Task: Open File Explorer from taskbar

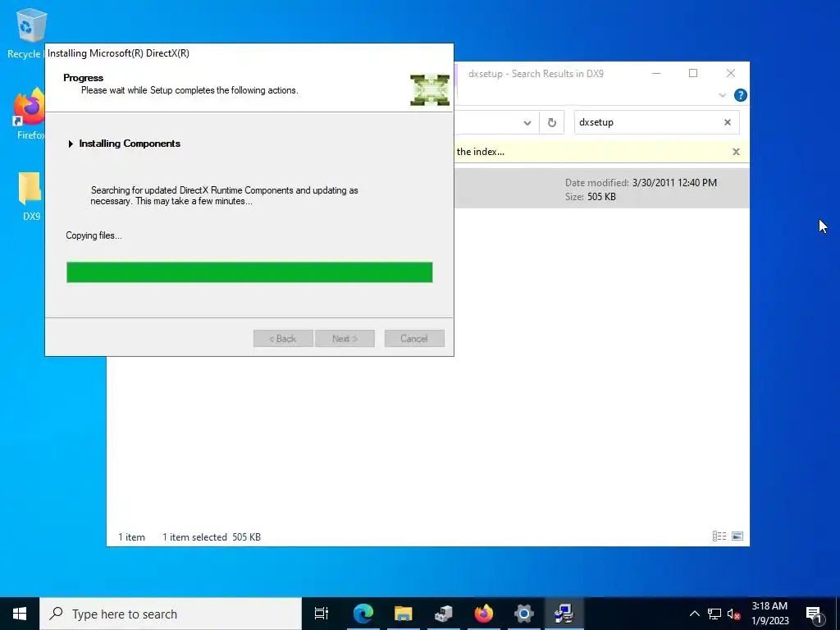Action: 404,614
